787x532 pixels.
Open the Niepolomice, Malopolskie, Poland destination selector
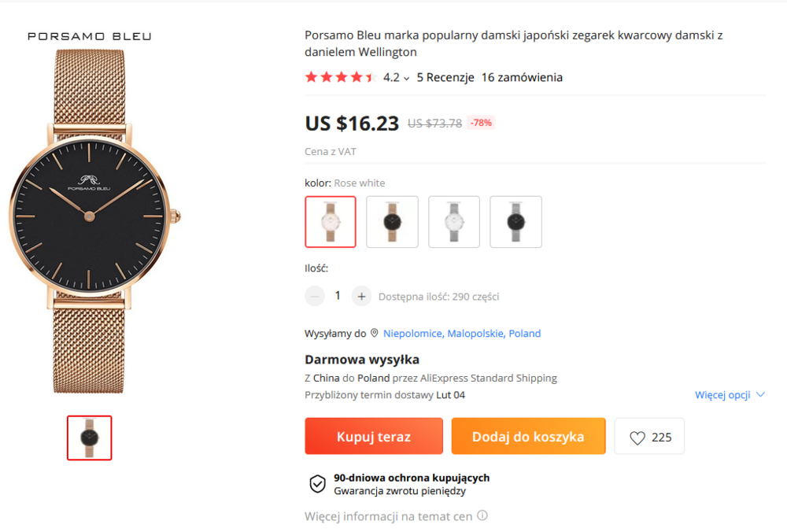[x=462, y=334]
